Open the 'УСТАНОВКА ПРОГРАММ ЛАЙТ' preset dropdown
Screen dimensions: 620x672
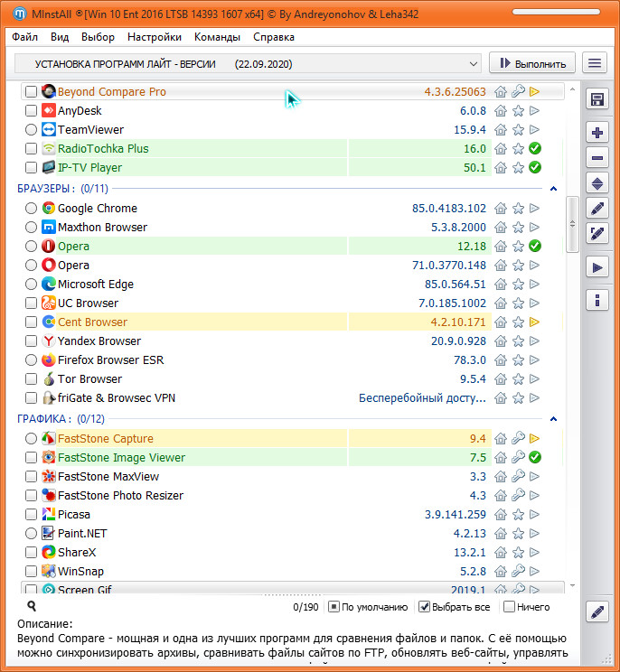(249, 63)
